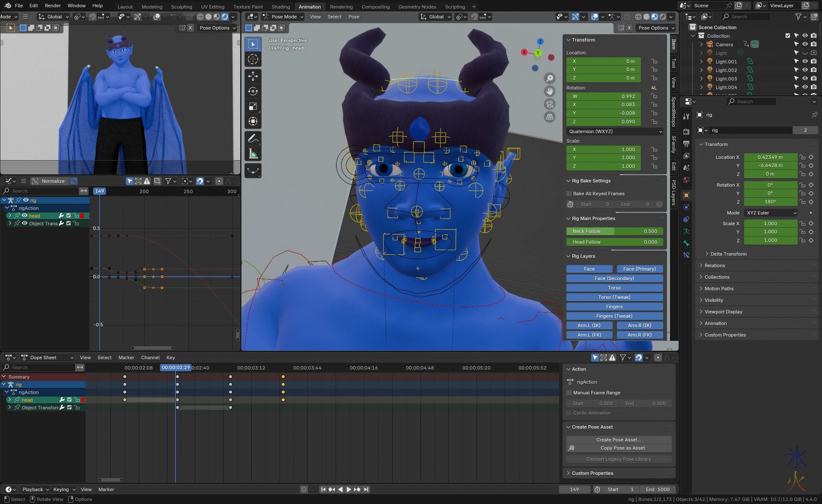Hide Light.001 in viewport via eye icon
Screen dimensions: 822x504
tap(805, 61)
